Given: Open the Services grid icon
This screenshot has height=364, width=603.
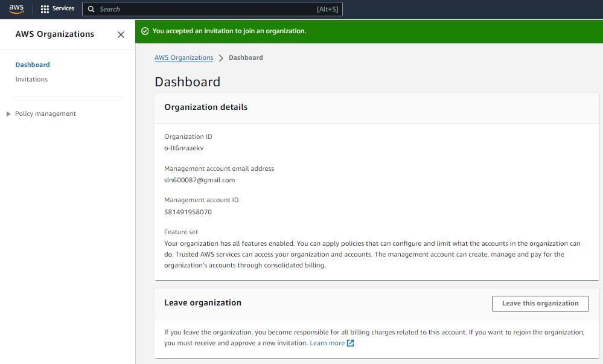Looking at the screenshot, I should pyautogui.click(x=45, y=9).
